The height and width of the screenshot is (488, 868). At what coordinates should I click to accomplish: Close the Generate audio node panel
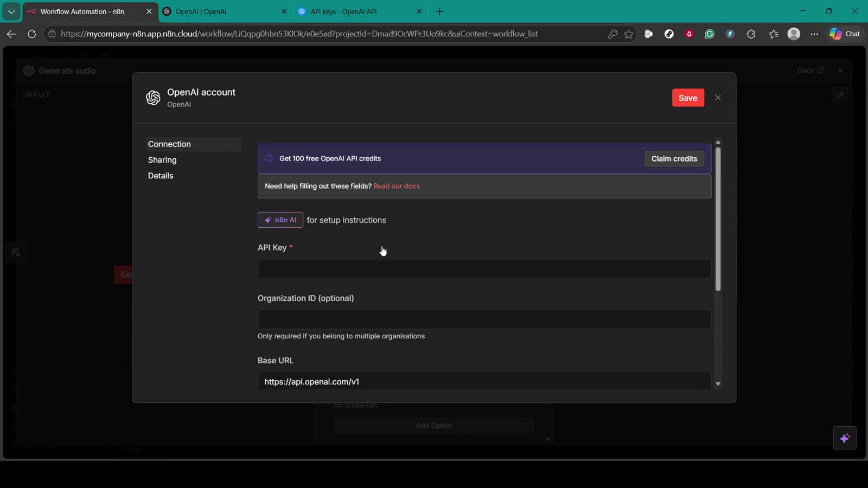(840, 70)
